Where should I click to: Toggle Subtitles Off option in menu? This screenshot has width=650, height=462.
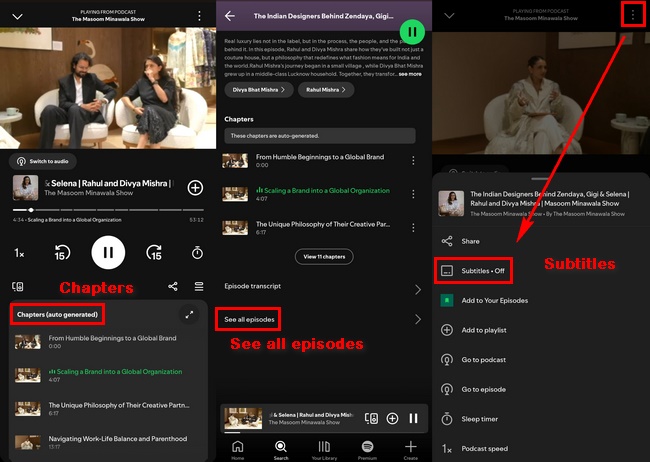[x=473, y=270]
